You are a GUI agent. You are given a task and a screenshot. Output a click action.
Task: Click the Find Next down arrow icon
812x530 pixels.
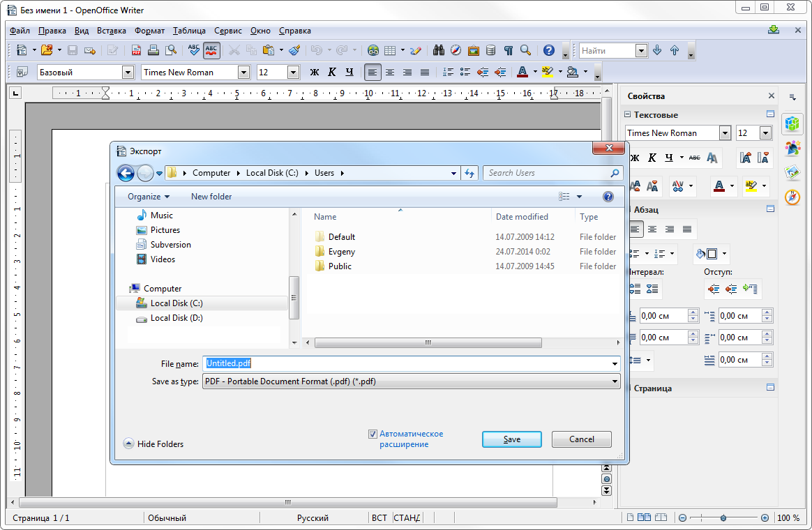(656, 50)
